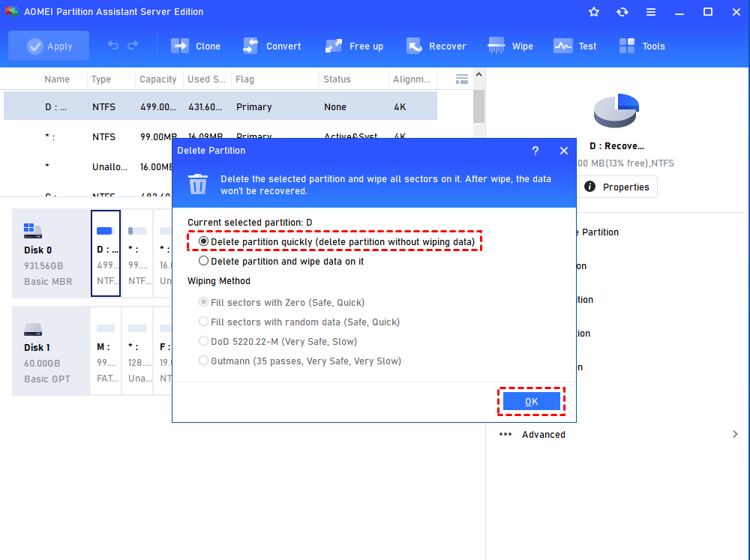This screenshot has width=750, height=560.
Task: Click the trash icon in dialog header
Action: point(198,184)
